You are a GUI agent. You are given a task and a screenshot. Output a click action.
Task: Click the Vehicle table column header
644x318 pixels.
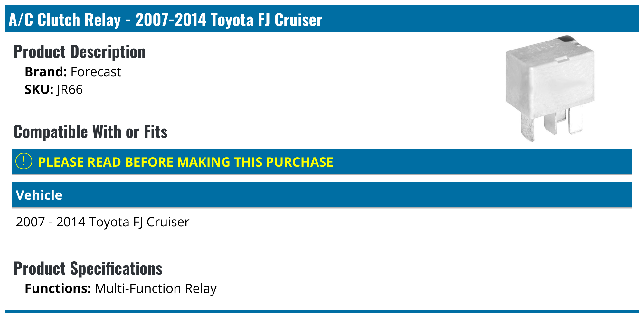tap(39, 195)
